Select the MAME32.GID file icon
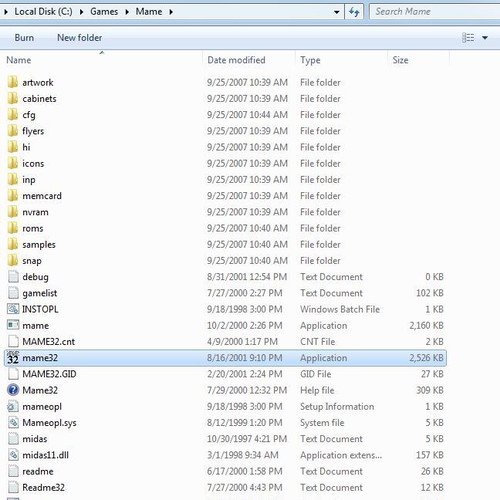Screen dimensions: 500x500 tap(13, 374)
